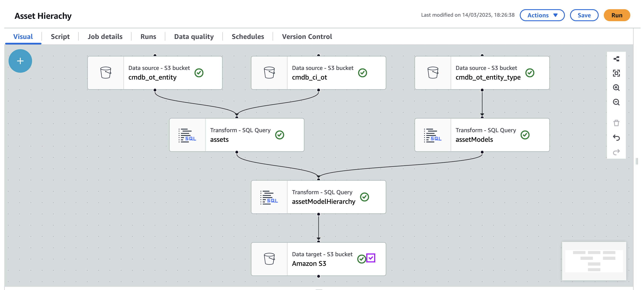Click the purple checkbox on Amazon S3 target
Image resolution: width=644 pixels, height=290 pixels.
[x=371, y=258]
